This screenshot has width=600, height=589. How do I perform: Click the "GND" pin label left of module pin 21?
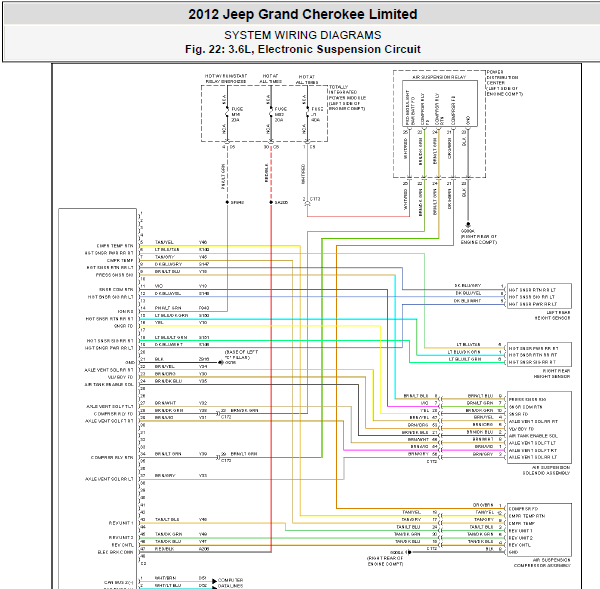click(130, 362)
